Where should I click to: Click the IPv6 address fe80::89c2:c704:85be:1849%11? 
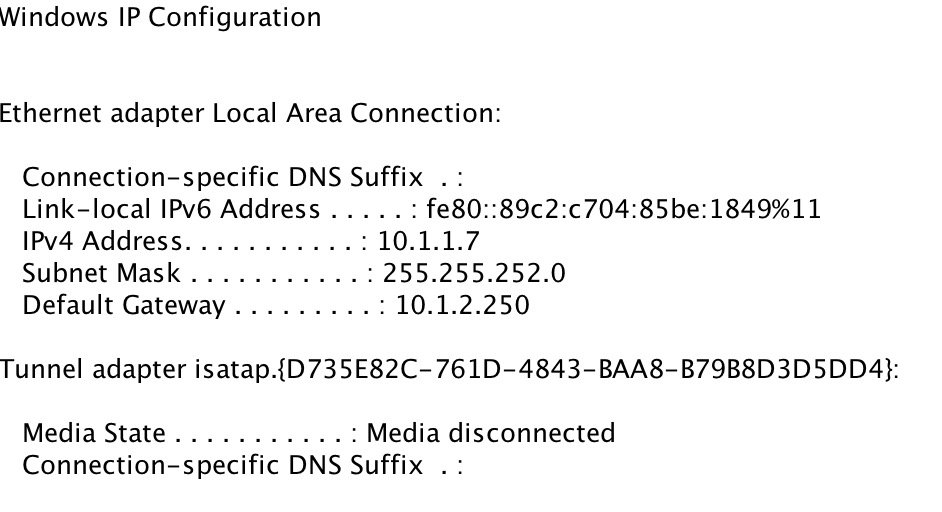coord(624,210)
